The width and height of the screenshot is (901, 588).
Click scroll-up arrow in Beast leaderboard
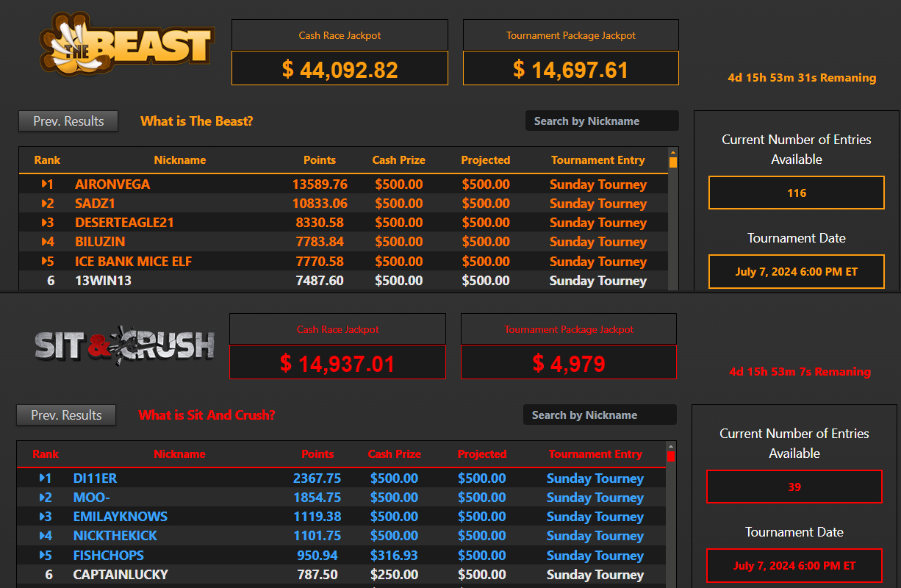673,152
